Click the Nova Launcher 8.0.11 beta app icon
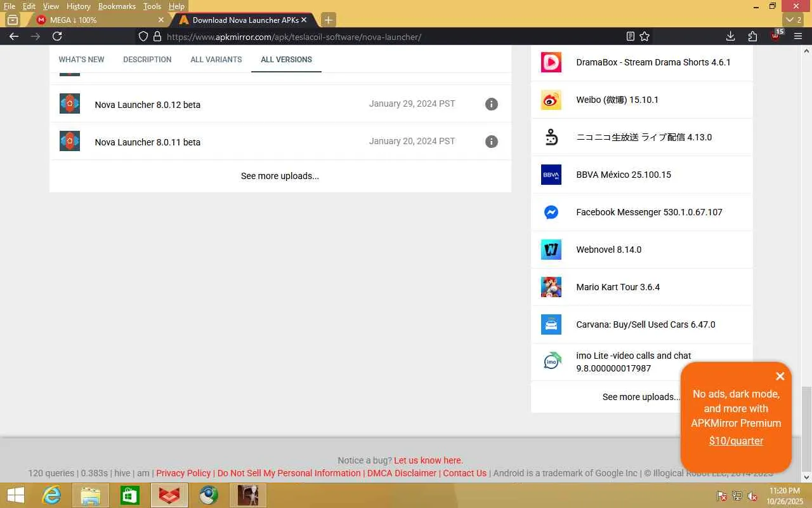The height and width of the screenshot is (508, 812). click(x=70, y=141)
